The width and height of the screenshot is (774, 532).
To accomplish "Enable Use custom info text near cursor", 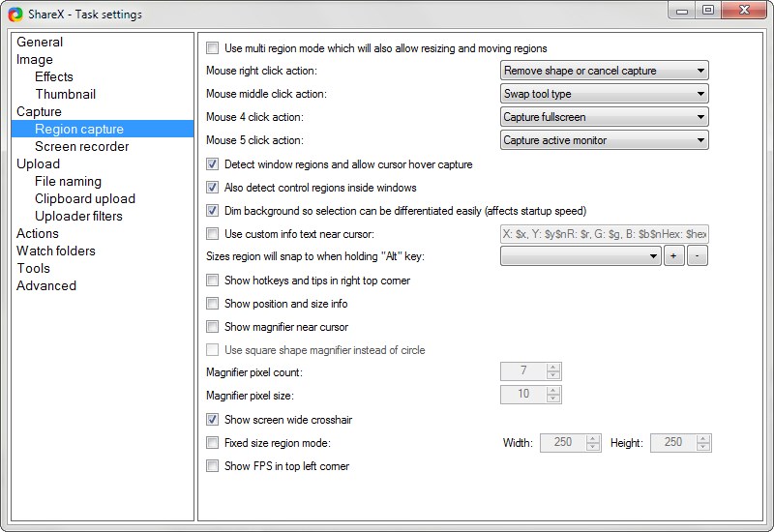I will coord(212,233).
